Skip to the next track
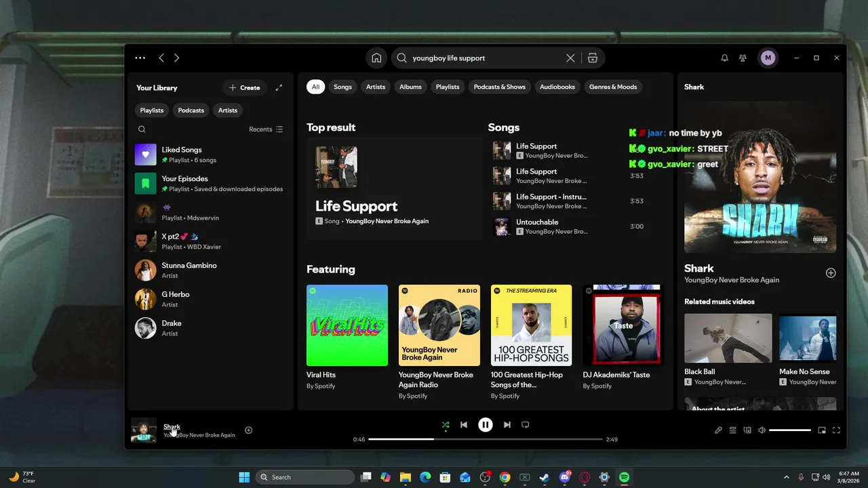 click(x=507, y=425)
